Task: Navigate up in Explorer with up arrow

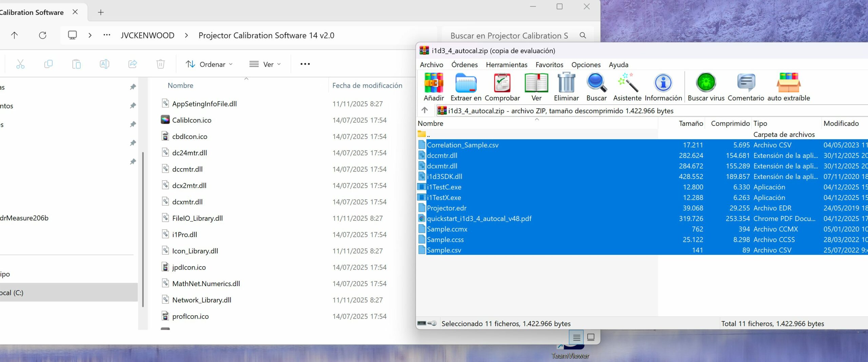Action: coord(14,35)
